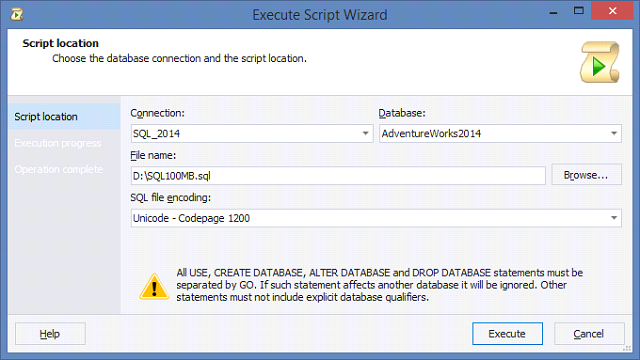Click the AdventureWorks2014 database value

[431, 133]
